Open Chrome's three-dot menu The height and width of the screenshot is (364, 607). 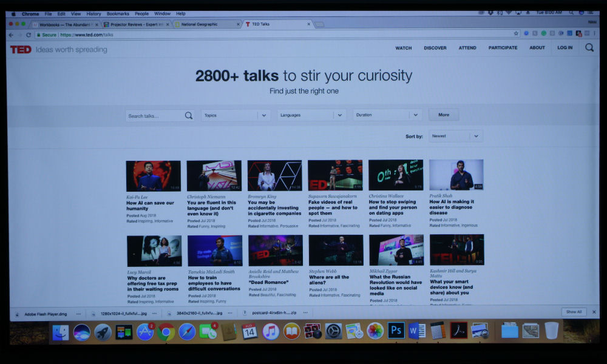pyautogui.click(x=594, y=33)
